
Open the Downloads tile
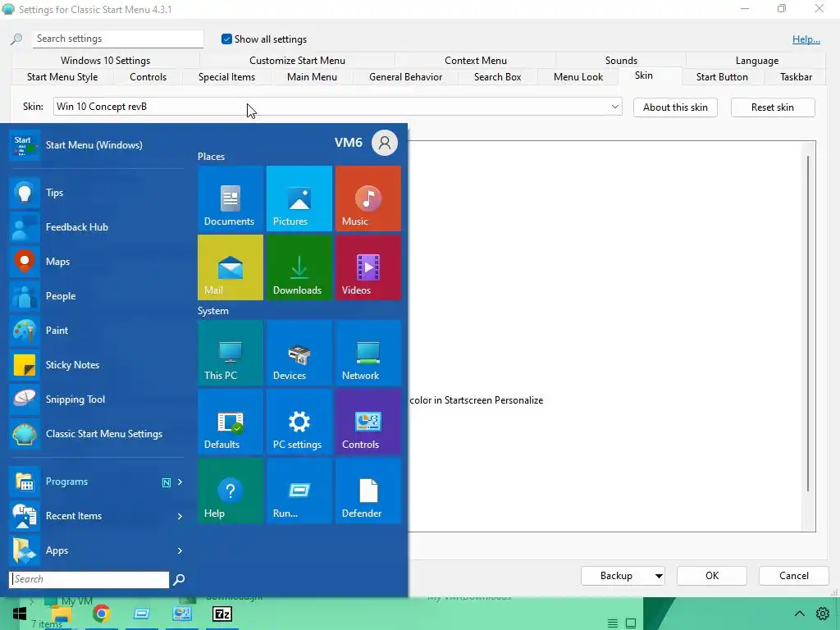[299, 267]
